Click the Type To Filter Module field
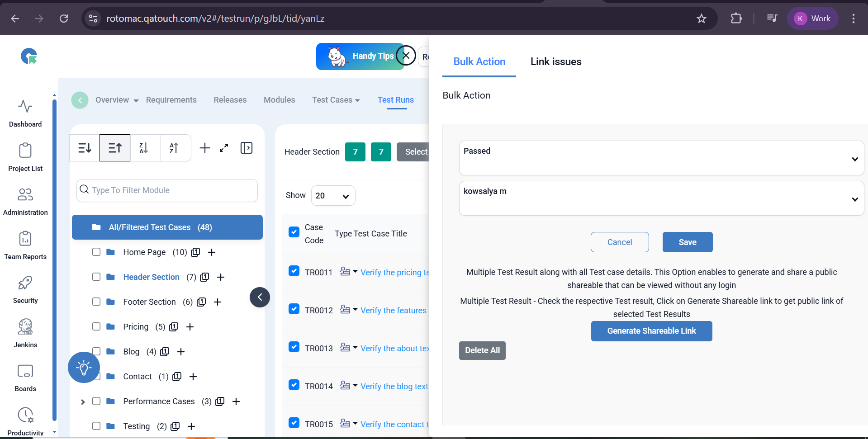 click(172, 190)
